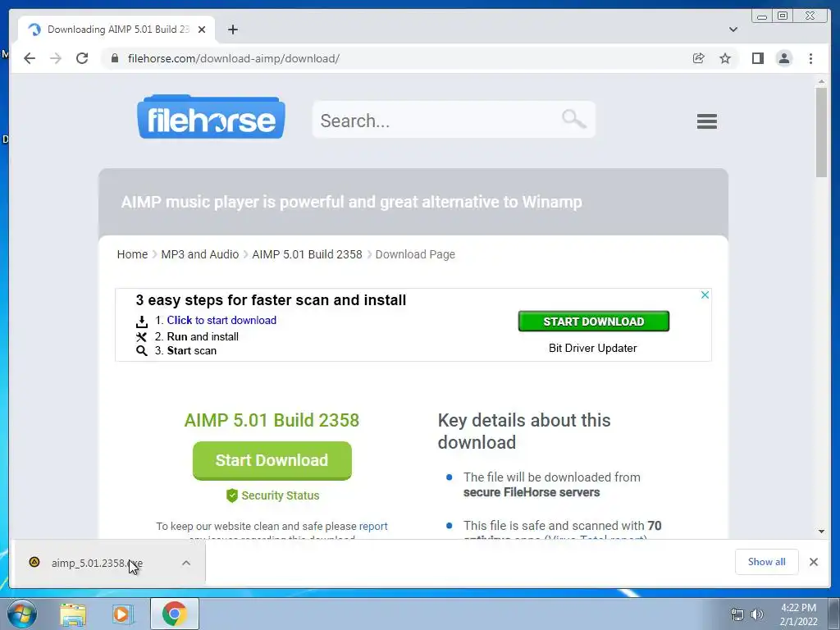Go to MP3 and Audio breadcrumb
Screen dimensions: 840x630
click(x=200, y=254)
